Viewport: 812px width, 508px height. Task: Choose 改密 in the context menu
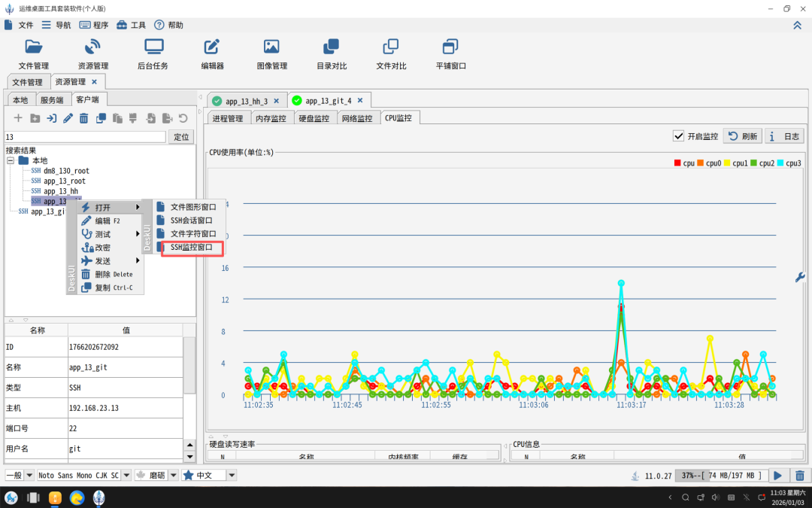click(110, 248)
